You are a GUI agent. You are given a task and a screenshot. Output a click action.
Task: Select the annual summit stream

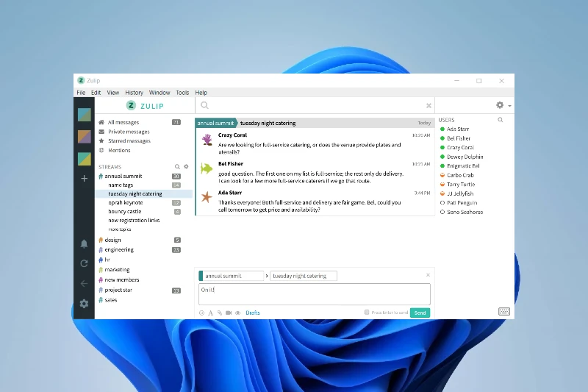coord(123,176)
